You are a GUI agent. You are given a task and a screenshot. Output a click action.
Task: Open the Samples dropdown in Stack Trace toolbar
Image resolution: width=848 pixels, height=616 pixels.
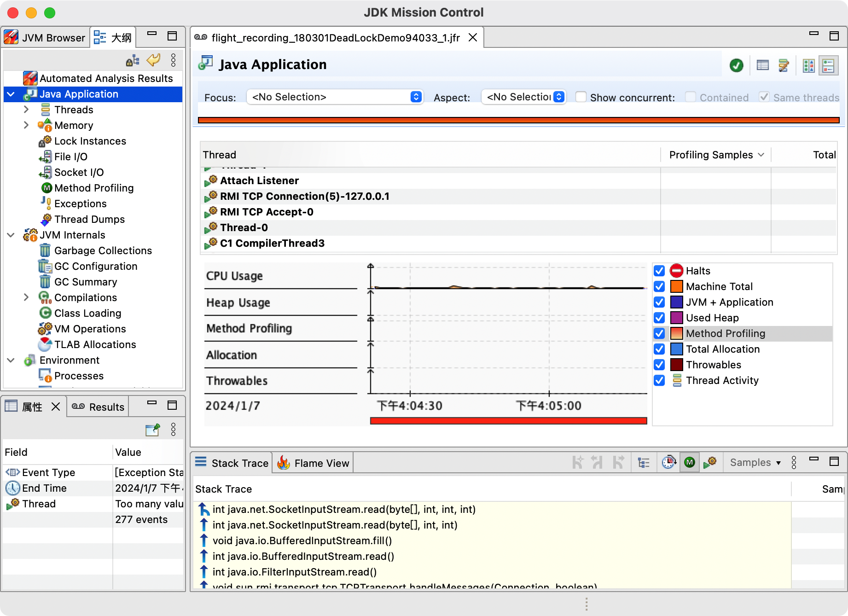755,463
